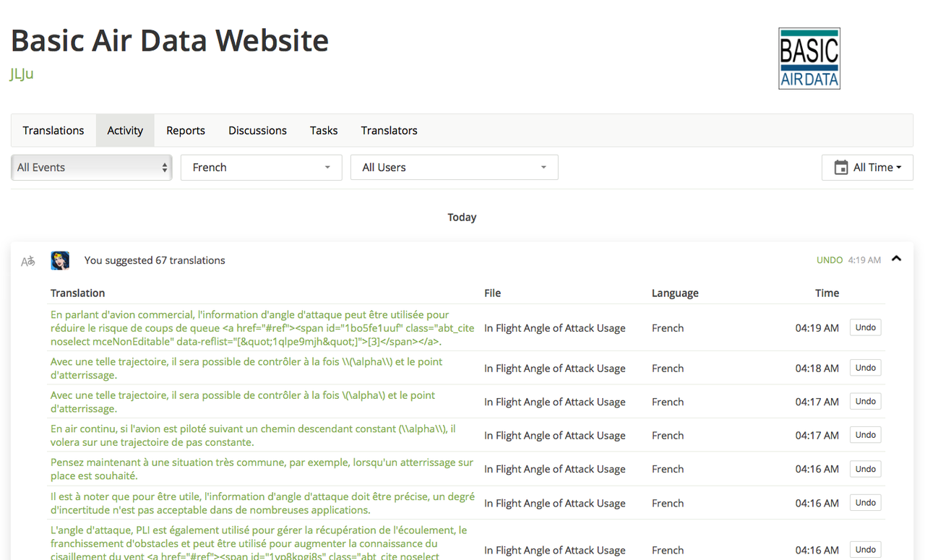Open the Tasks tab
Screen dimensions: 925x560
324,131
